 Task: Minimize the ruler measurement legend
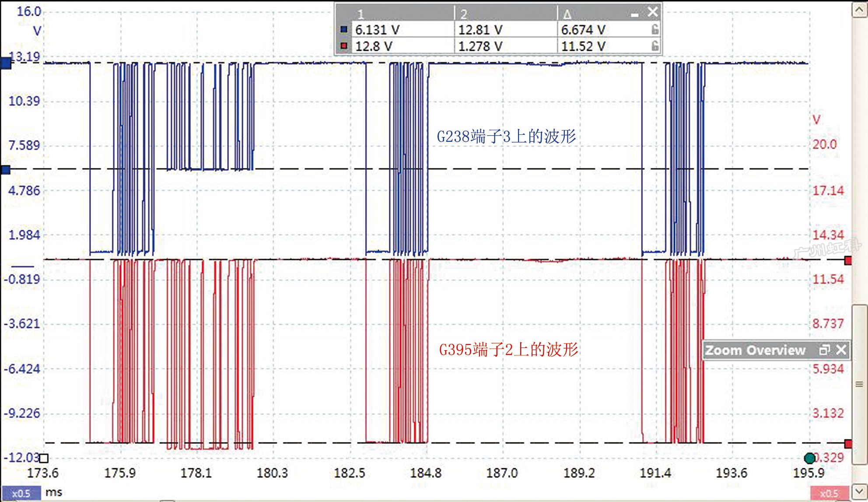click(x=635, y=15)
